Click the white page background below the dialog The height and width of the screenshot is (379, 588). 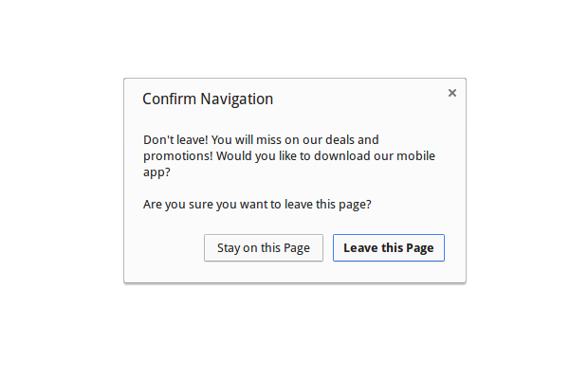[x=294, y=332]
